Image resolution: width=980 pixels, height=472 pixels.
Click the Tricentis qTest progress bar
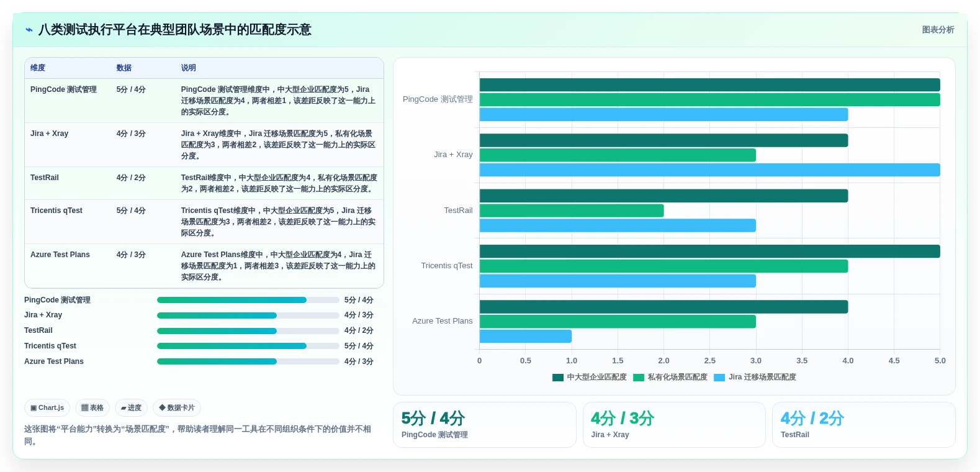[x=248, y=346]
